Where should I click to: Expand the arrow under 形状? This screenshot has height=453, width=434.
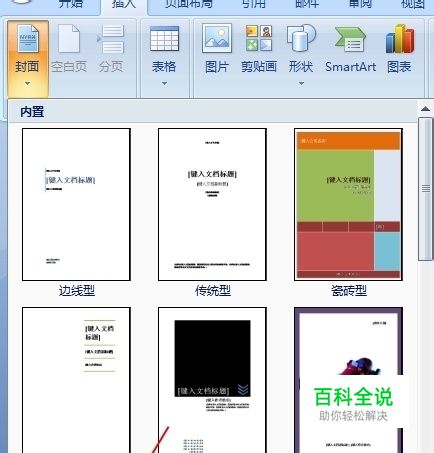click(301, 83)
